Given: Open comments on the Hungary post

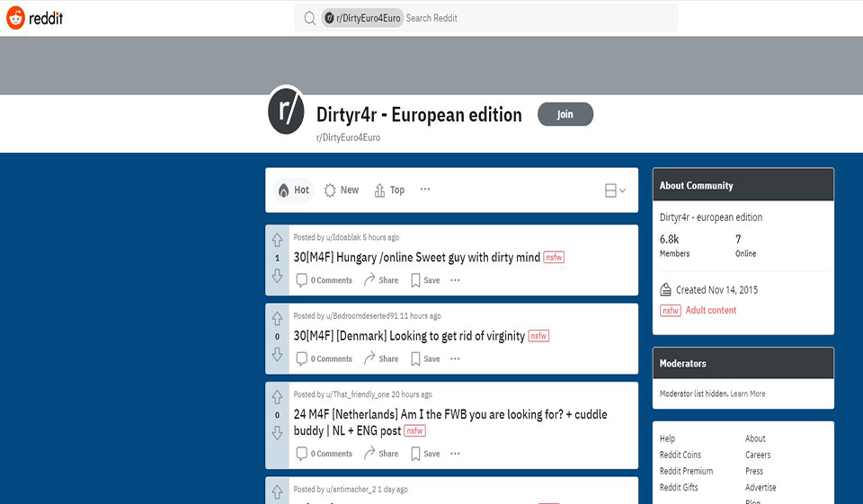Looking at the screenshot, I should (325, 280).
